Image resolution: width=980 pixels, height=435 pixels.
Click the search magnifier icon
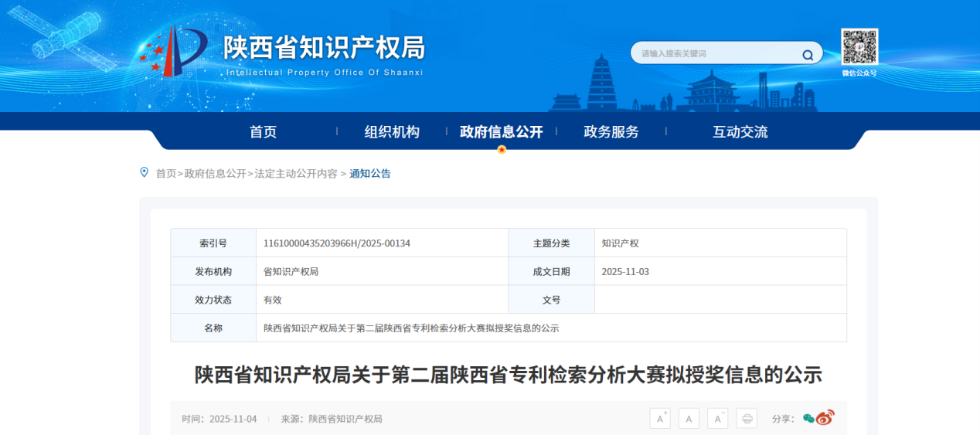tap(808, 54)
